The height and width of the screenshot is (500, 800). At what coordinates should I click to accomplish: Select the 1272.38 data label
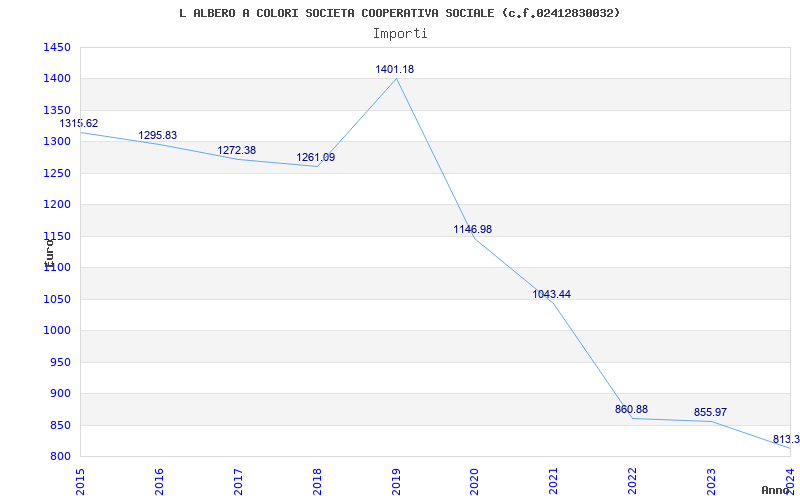[237, 151]
